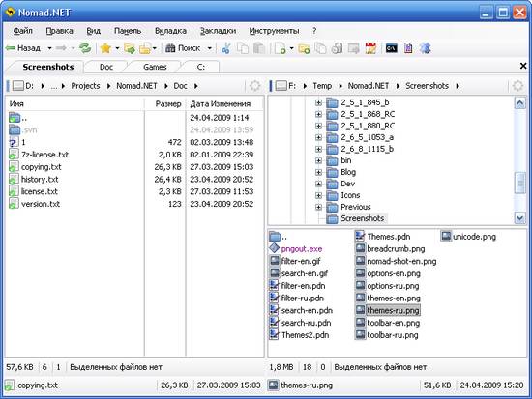Click the open yellow folder toolbar icon
This screenshot has width=532, height=399.
(x=145, y=49)
